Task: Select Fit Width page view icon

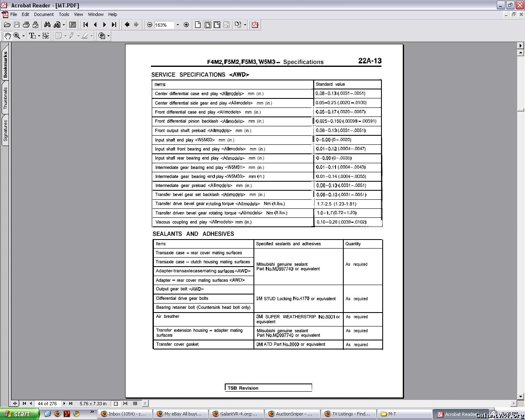Action: pos(217,25)
